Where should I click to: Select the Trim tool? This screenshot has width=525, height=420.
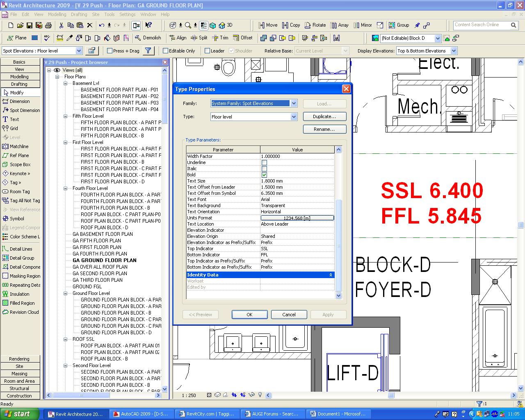(x=220, y=38)
